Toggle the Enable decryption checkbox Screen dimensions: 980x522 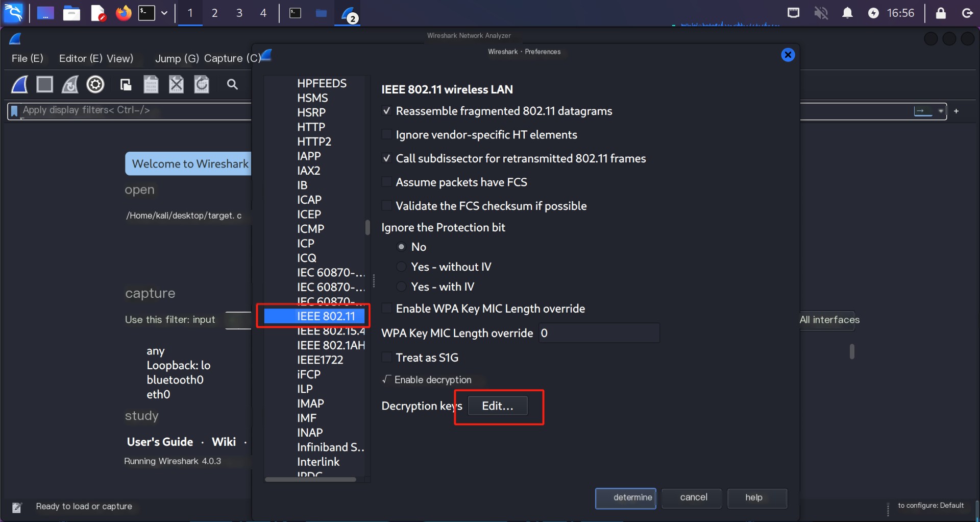point(386,379)
